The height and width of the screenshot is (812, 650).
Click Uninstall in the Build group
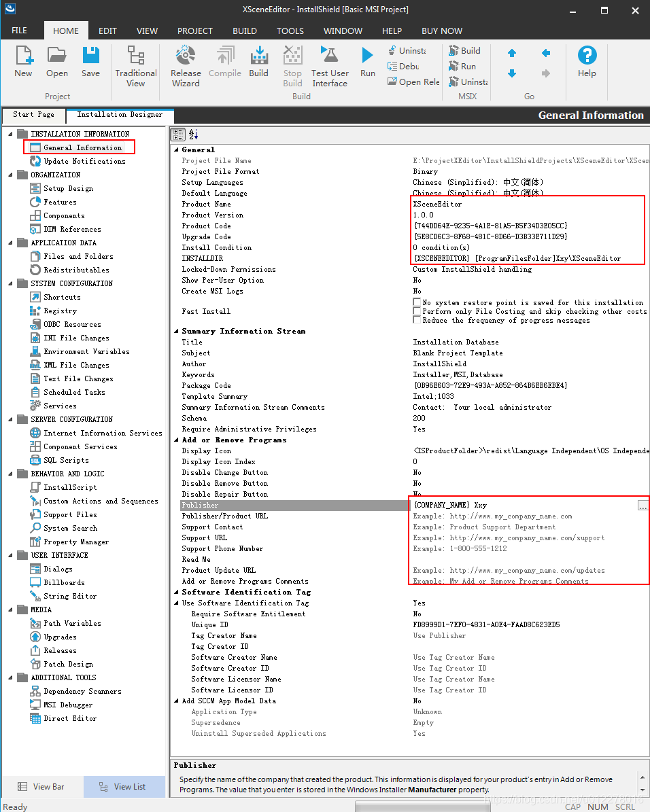click(x=407, y=51)
